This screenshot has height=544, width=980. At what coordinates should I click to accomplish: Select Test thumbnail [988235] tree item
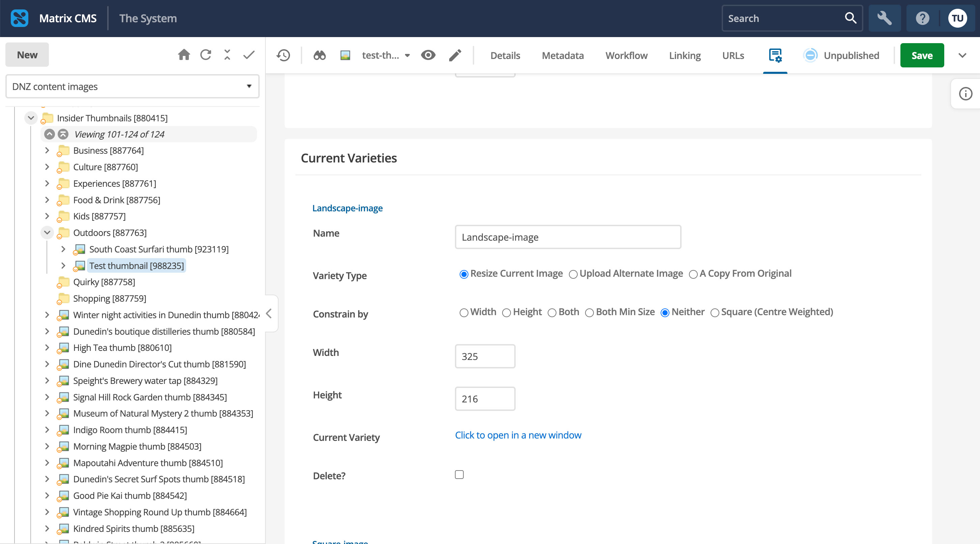tap(137, 266)
